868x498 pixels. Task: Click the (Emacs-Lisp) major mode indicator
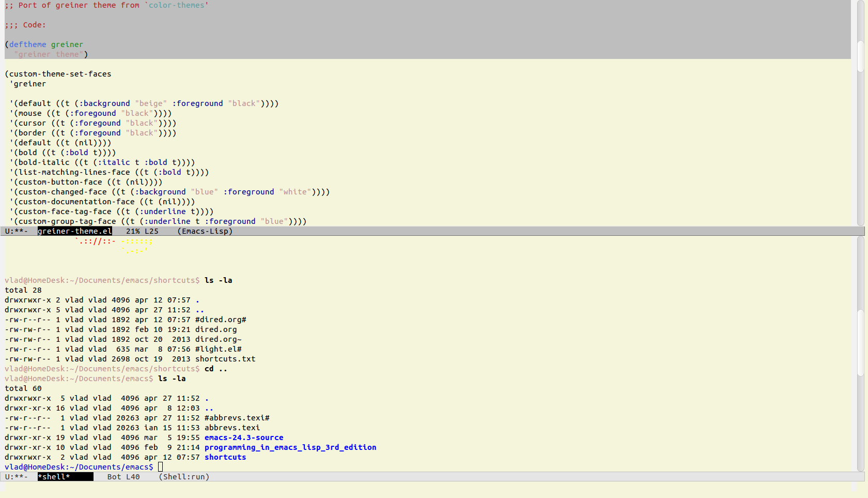coord(205,231)
